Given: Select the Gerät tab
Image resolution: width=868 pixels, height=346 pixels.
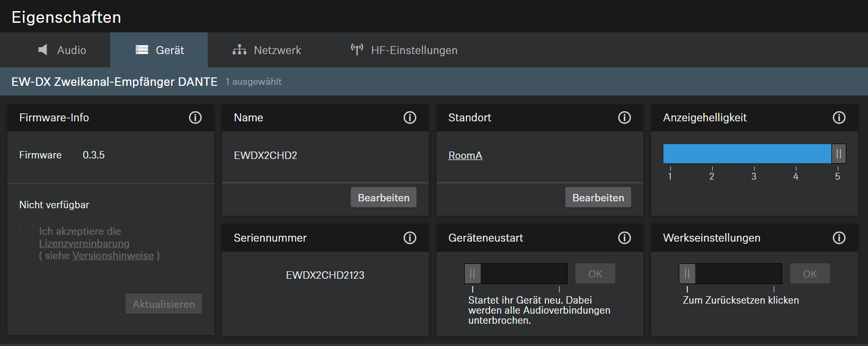Looking at the screenshot, I should 160,50.
